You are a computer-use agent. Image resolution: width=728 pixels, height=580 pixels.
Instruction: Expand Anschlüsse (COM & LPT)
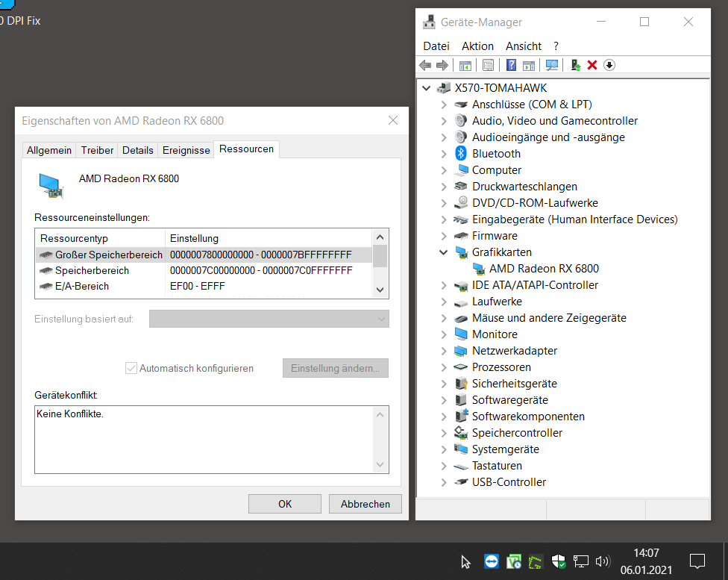pos(444,105)
